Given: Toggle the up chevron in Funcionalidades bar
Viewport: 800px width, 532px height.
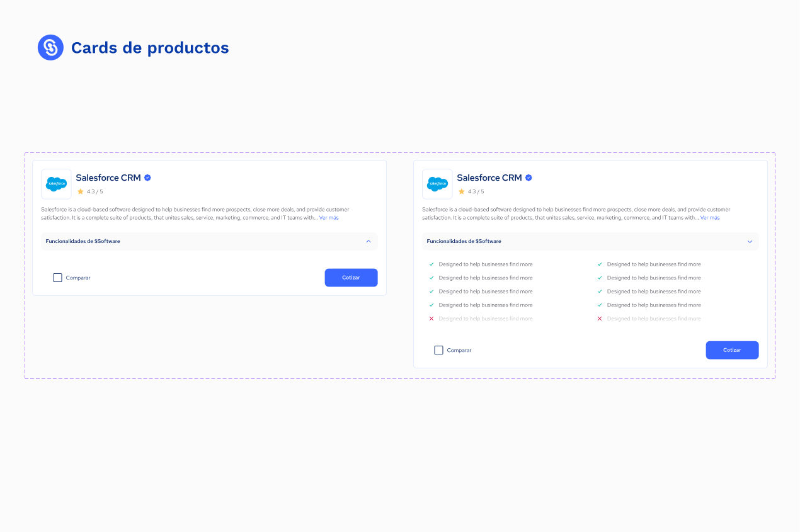Looking at the screenshot, I should click(369, 241).
